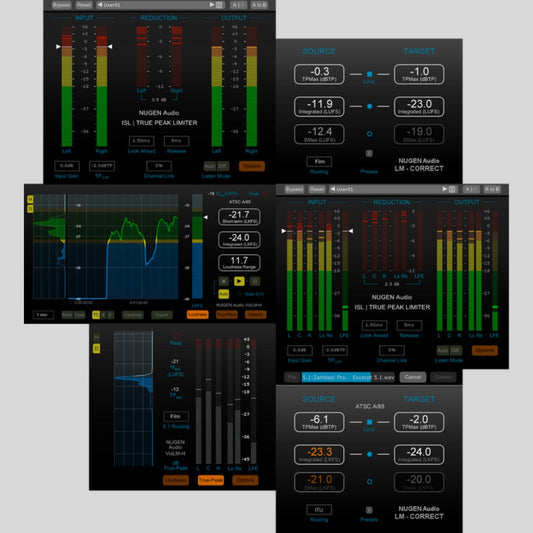Select True-Peak tab in VisLM true-peak window
Image resolution: width=533 pixels, height=533 pixels.
211,480
